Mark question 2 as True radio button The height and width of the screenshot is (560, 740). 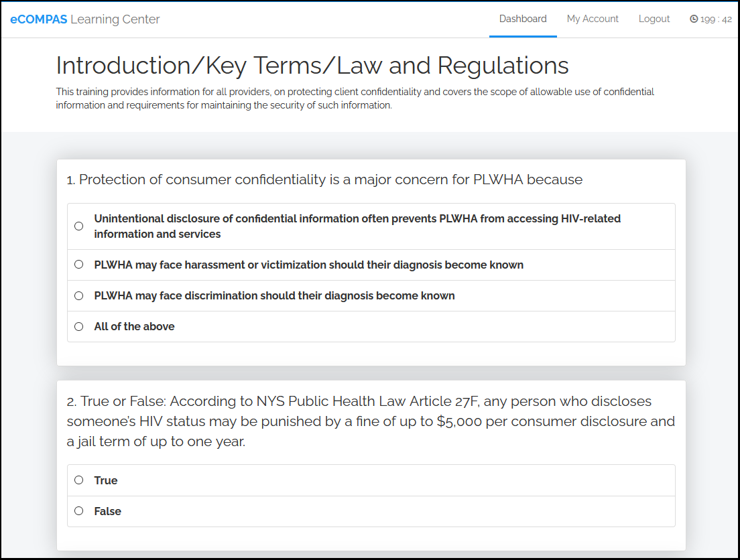coord(79,480)
